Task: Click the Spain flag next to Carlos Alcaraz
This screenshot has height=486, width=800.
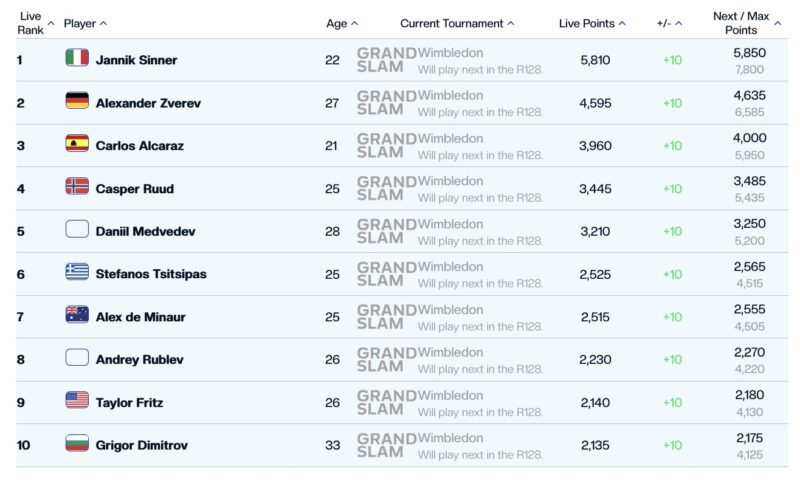Action: [x=77, y=143]
